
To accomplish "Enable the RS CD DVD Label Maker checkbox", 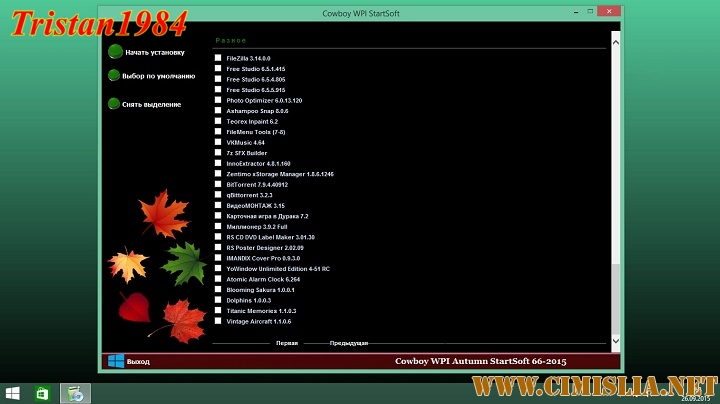I will click(218, 237).
